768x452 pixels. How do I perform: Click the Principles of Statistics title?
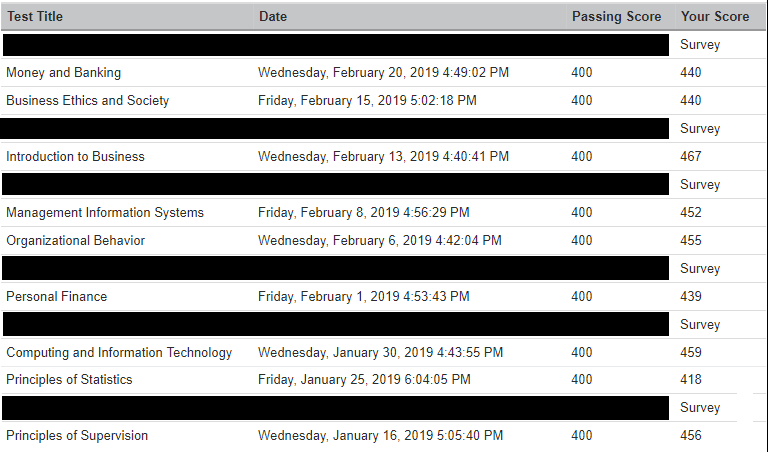[x=69, y=379]
